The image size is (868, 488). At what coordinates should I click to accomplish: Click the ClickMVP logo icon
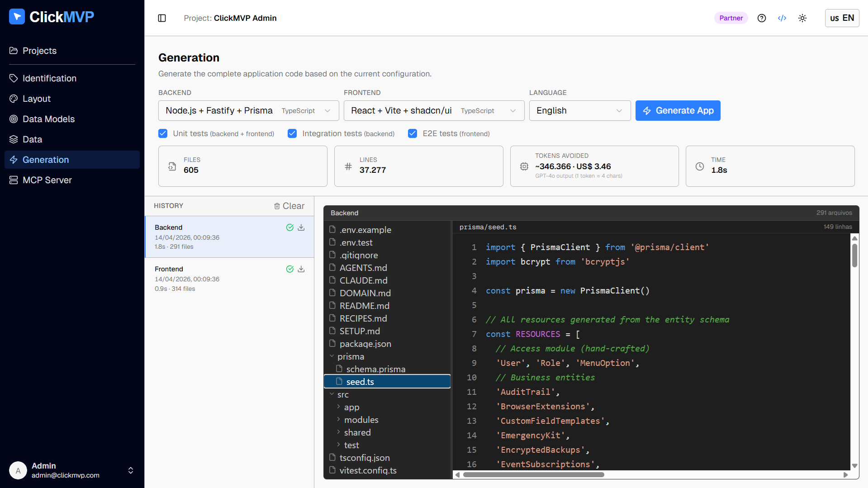(17, 17)
